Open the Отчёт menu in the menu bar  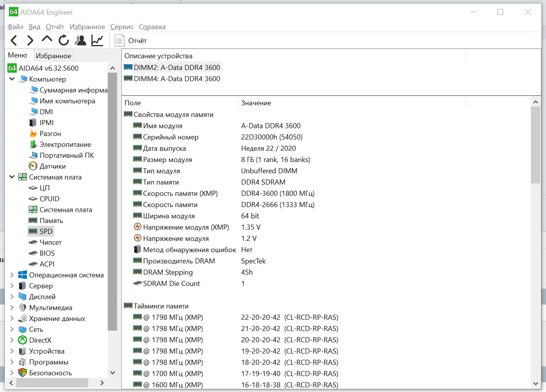point(55,27)
